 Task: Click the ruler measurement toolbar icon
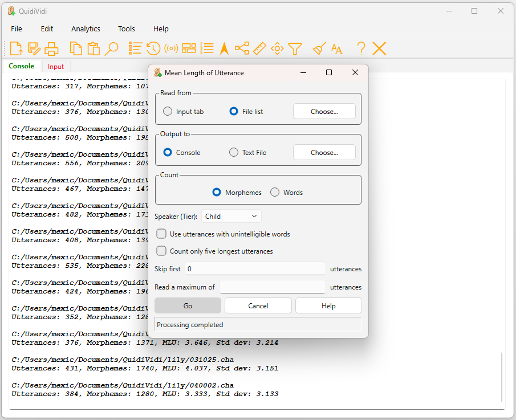click(260, 48)
